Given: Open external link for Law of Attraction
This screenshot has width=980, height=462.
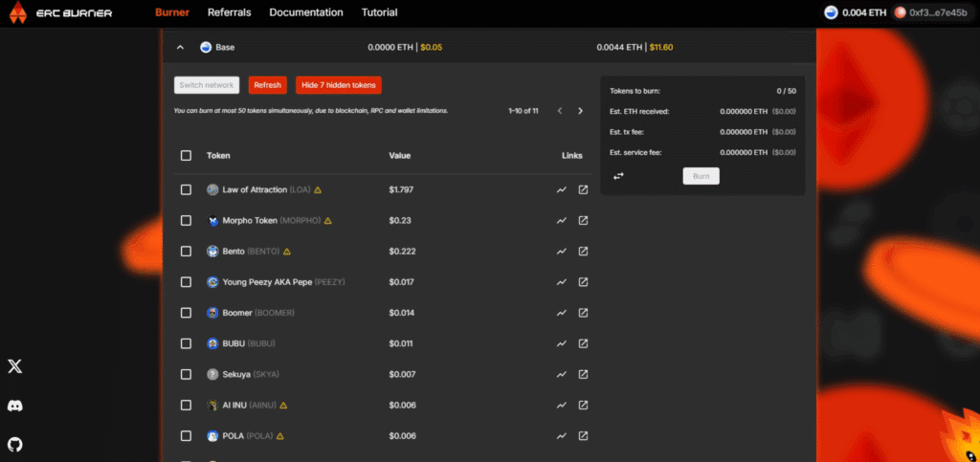Looking at the screenshot, I should [583, 189].
